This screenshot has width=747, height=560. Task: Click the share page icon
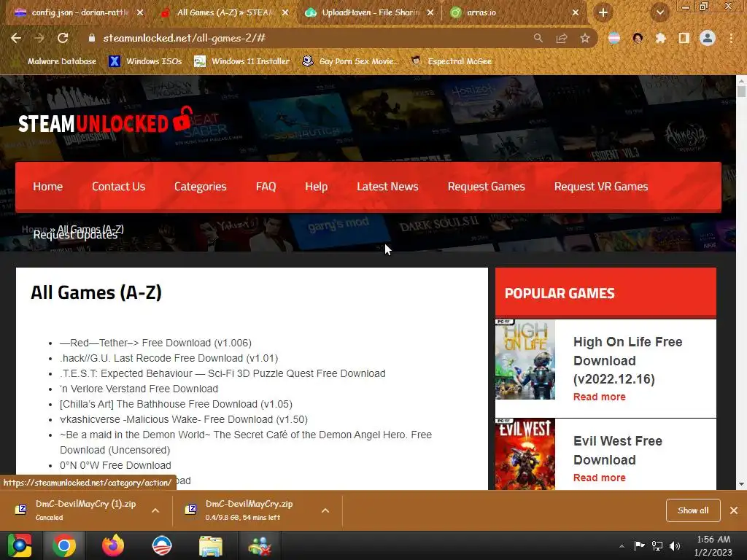point(562,38)
